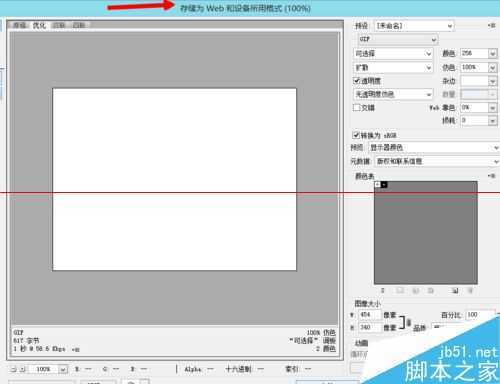Image resolution: width=500 pixels, height=384 pixels.
Task: Click the 十六进制 hex readout label
Action: click(238, 369)
